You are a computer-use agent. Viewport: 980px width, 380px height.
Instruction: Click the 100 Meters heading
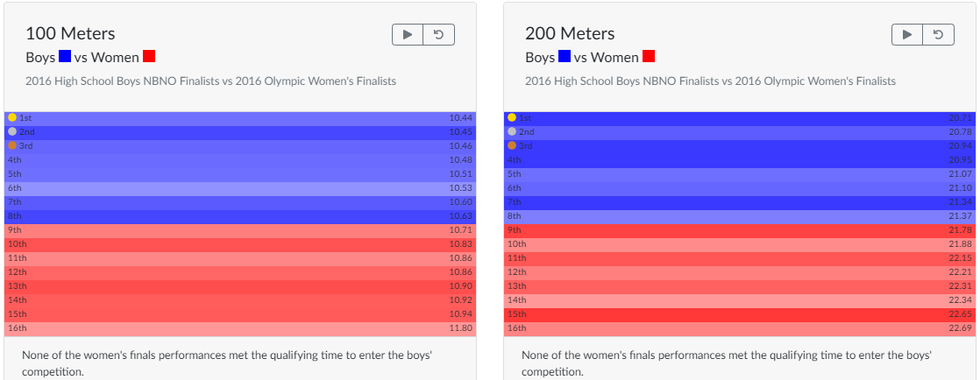click(70, 34)
